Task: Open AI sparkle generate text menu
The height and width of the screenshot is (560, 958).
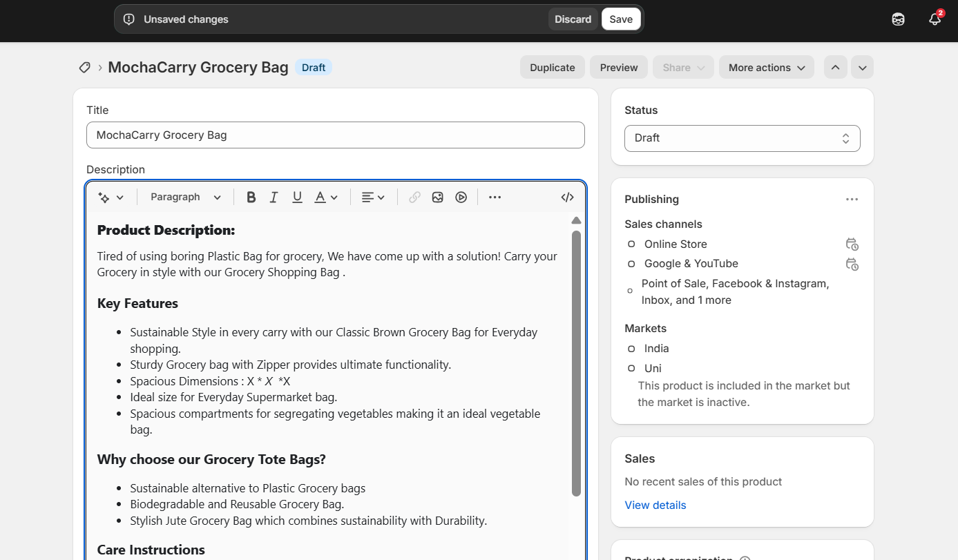Action: click(111, 197)
